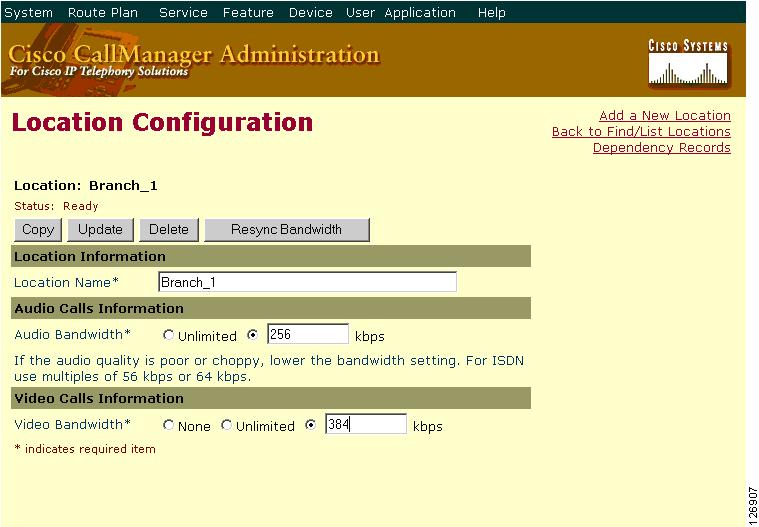Open the System menu
759x527 pixels.
(28, 13)
